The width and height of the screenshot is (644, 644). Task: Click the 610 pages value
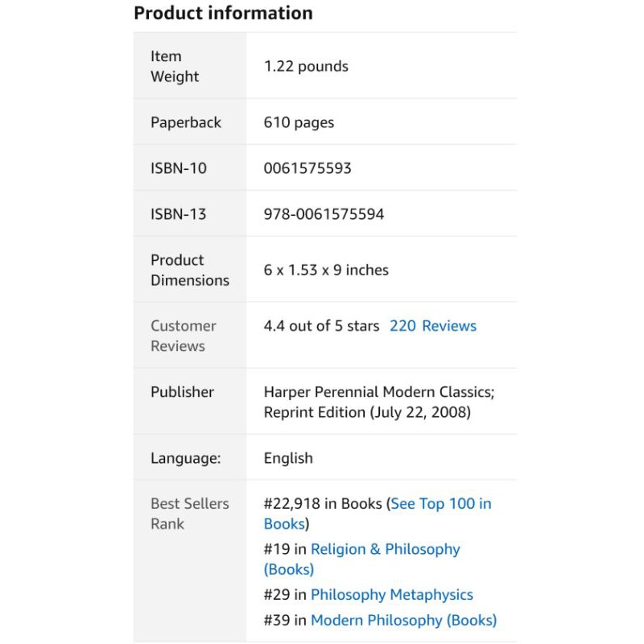[299, 123]
